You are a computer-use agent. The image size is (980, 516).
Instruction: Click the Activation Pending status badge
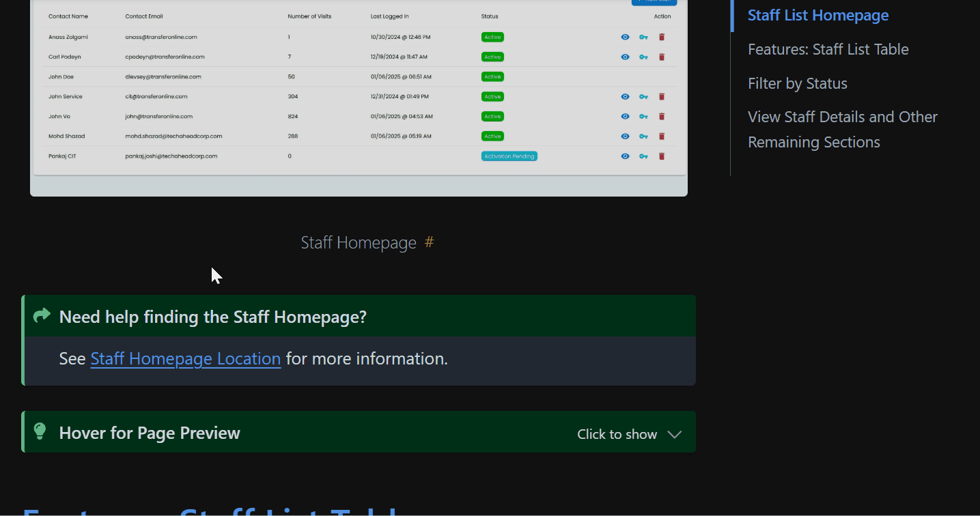pos(509,156)
